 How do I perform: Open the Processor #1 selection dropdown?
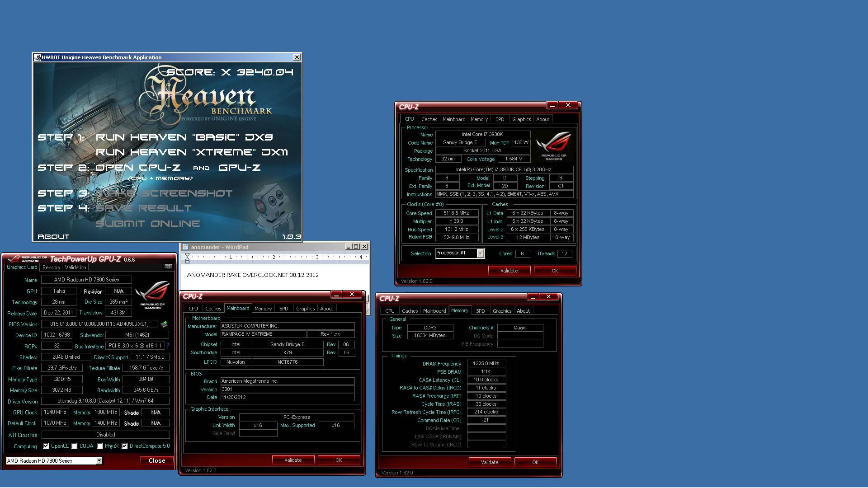click(x=480, y=253)
